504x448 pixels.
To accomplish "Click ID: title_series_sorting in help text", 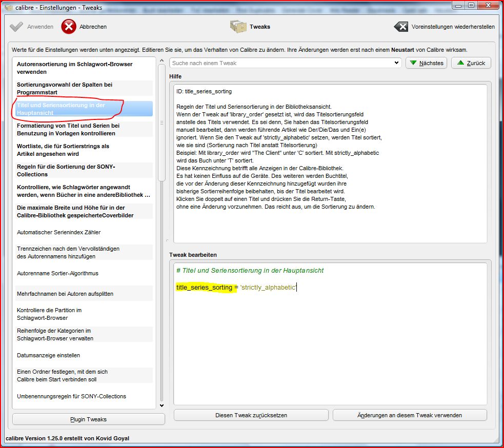I will click(x=204, y=91).
